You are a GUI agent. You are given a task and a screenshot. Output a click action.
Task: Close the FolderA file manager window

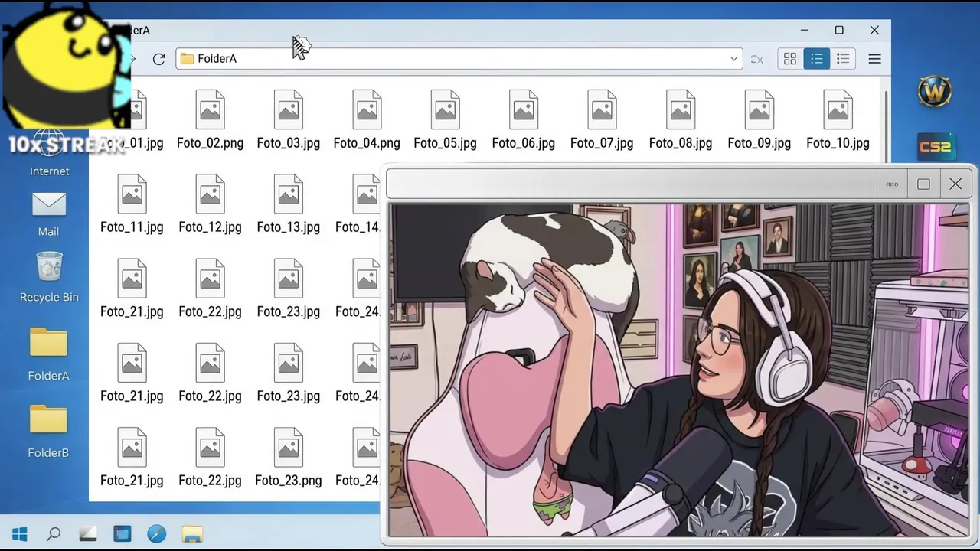click(874, 31)
